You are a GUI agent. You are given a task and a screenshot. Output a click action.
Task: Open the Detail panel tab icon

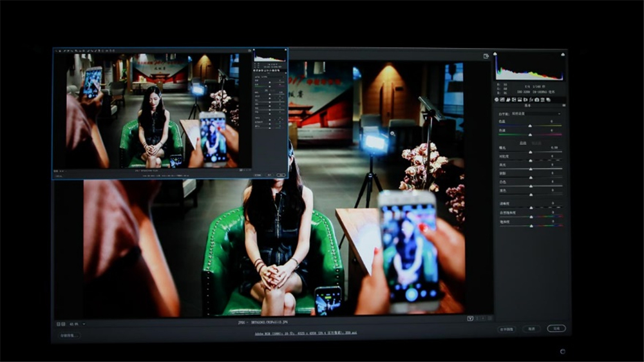coord(508,100)
